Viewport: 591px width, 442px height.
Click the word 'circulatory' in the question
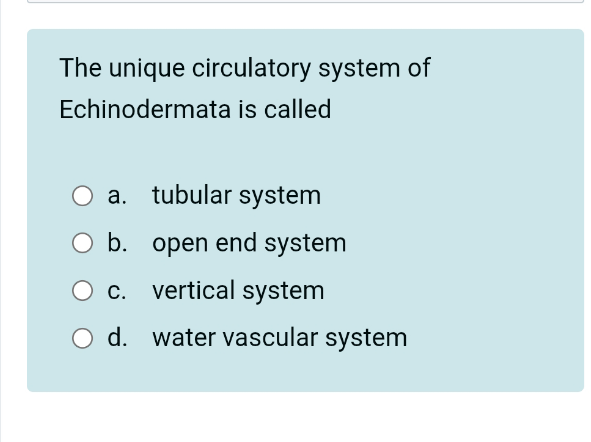(x=251, y=68)
